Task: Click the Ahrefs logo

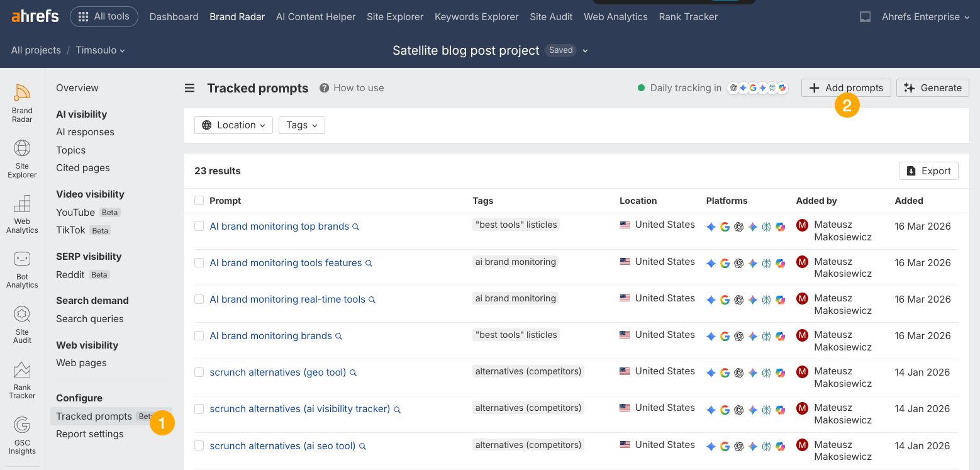Action: click(35, 16)
